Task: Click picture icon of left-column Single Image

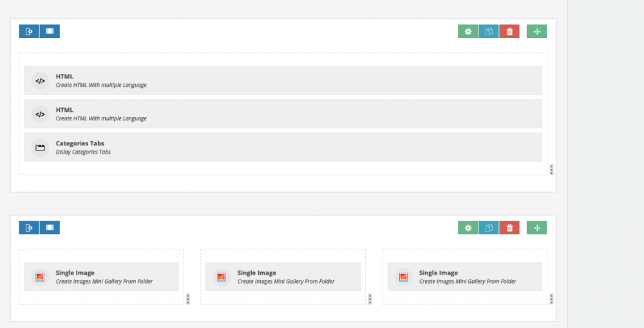Action: pos(40,277)
